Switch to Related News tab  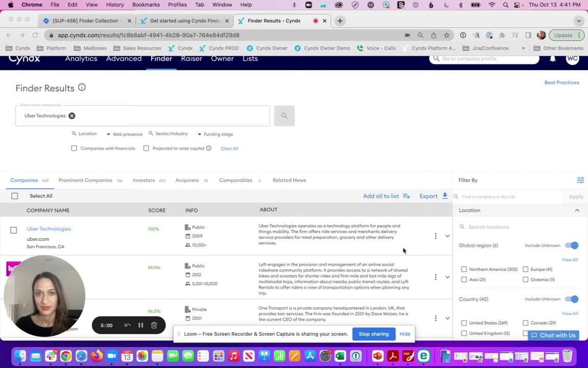tap(289, 180)
